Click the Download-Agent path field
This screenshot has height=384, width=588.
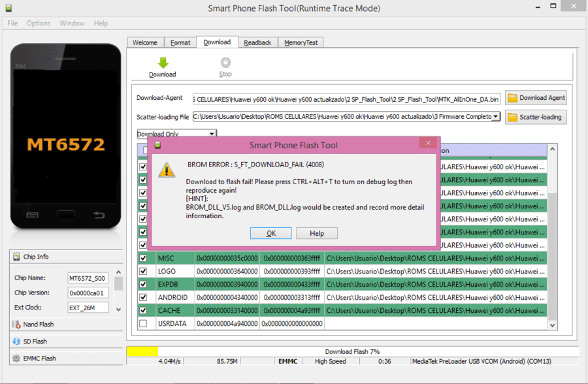click(346, 99)
